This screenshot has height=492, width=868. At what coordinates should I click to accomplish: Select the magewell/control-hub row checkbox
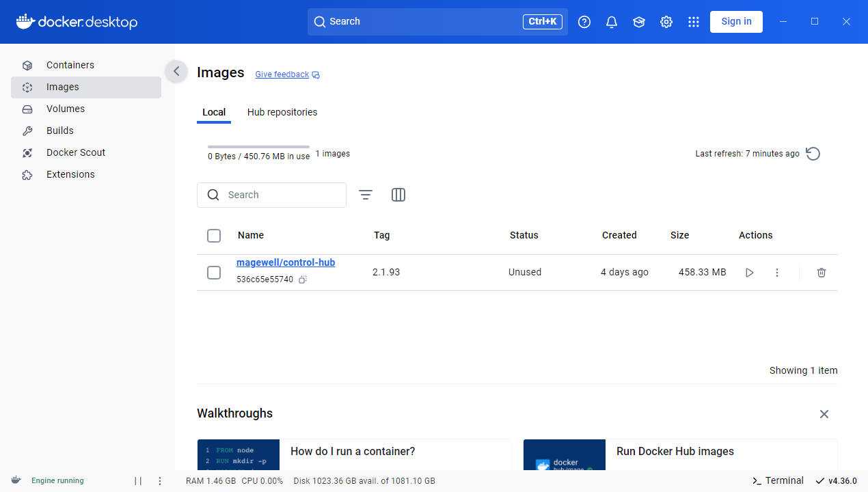point(214,273)
